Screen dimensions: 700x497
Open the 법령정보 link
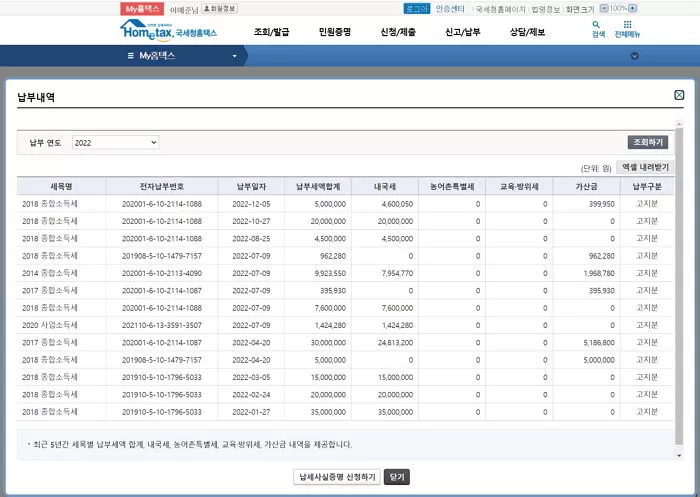[545, 9]
